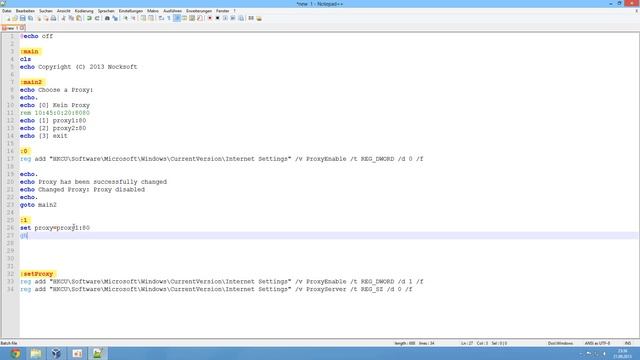Open the Ansicht menu

pyautogui.click(x=64, y=11)
